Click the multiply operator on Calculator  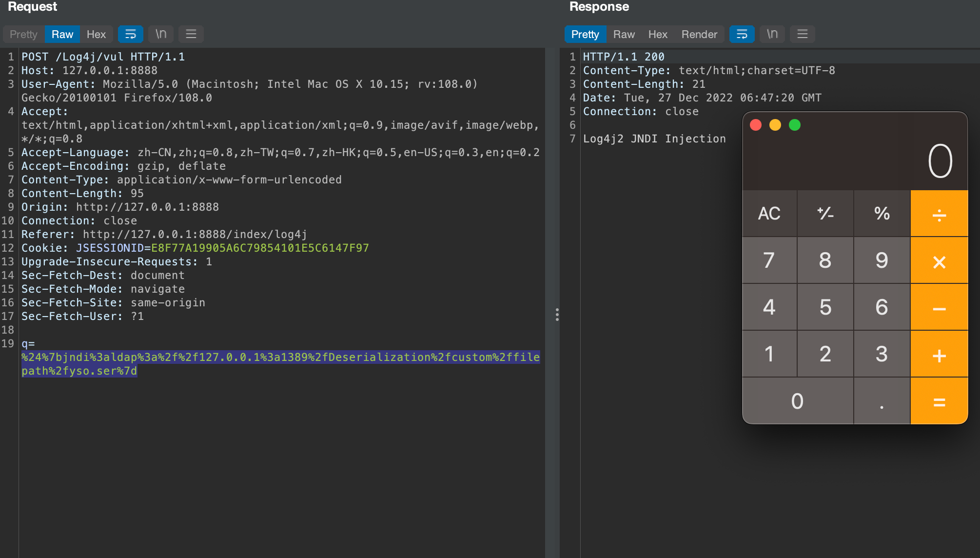(x=939, y=261)
